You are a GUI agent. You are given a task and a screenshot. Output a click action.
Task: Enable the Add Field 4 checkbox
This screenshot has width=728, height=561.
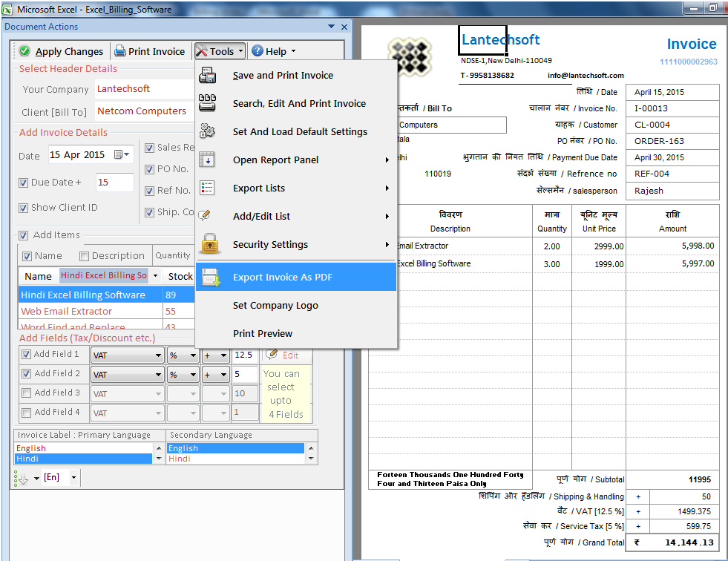pos(27,413)
